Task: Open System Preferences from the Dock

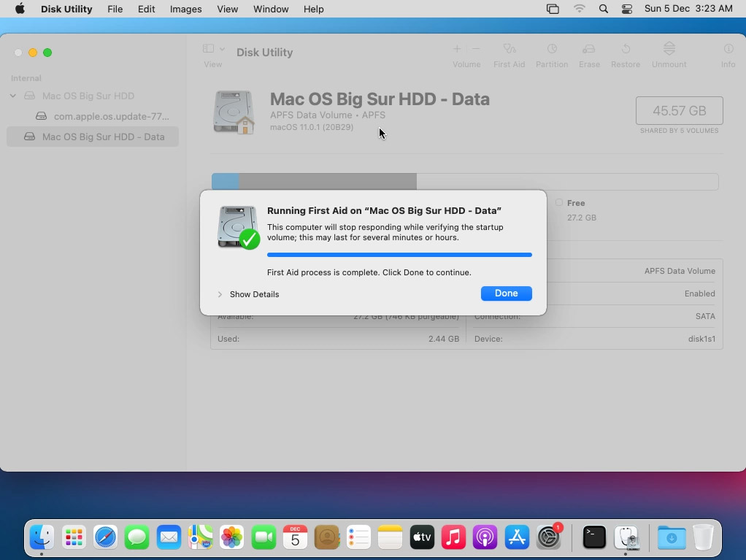Action: click(x=549, y=537)
